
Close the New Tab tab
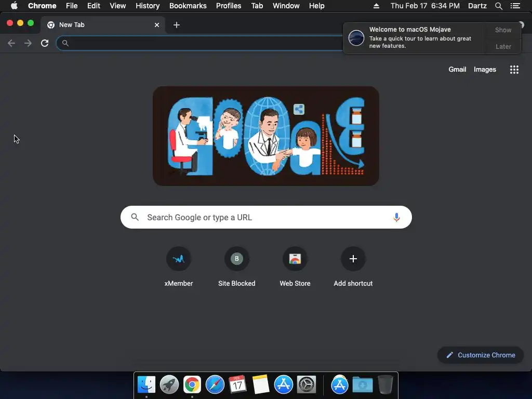157,25
